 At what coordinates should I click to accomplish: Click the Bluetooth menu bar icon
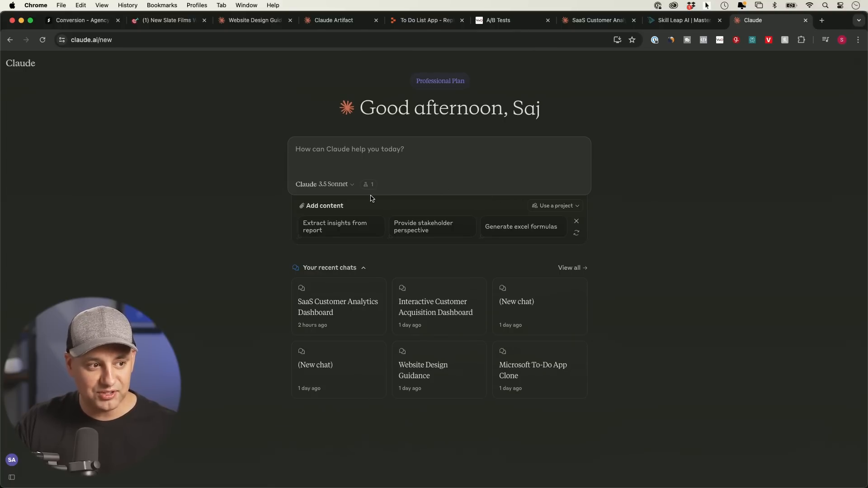click(x=774, y=5)
